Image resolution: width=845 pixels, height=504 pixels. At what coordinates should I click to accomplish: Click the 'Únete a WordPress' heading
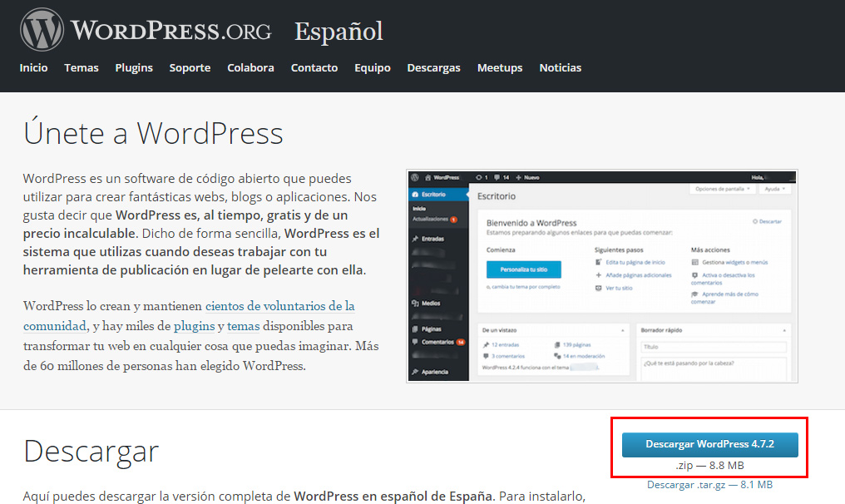tap(153, 131)
